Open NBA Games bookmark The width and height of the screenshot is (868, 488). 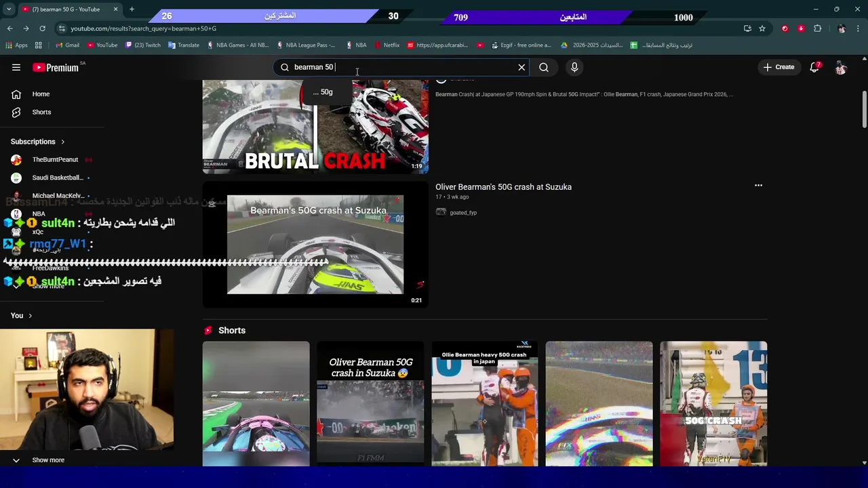click(237, 45)
